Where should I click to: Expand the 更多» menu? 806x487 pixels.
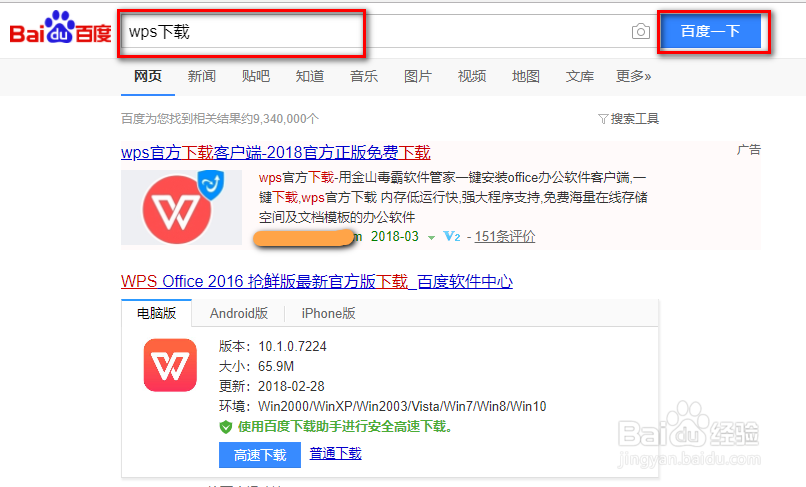coord(634,77)
